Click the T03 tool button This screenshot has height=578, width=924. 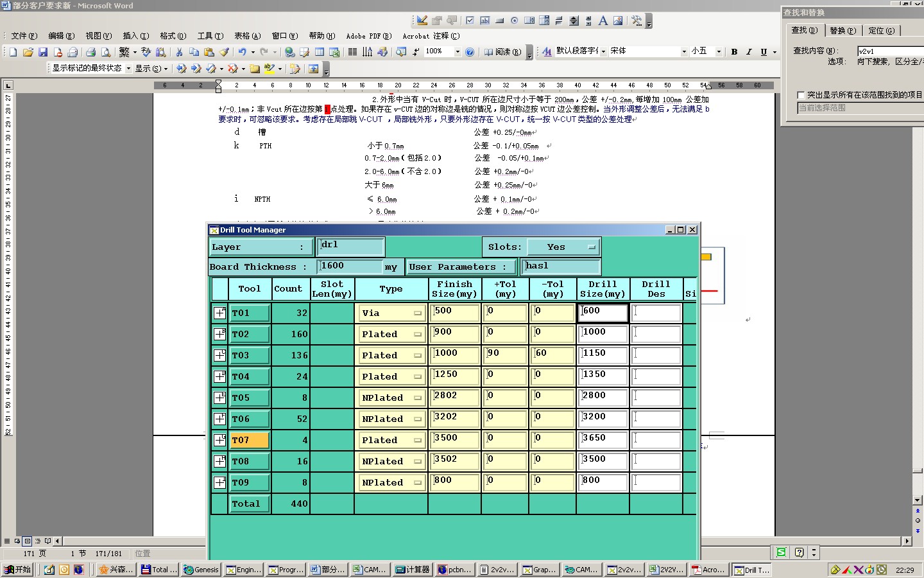click(x=249, y=356)
